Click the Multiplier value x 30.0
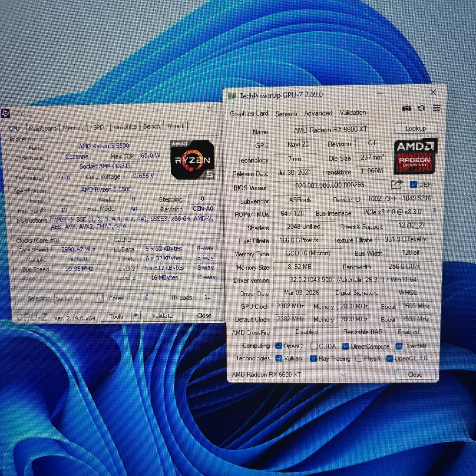This screenshot has height=476, width=476. tap(79, 259)
